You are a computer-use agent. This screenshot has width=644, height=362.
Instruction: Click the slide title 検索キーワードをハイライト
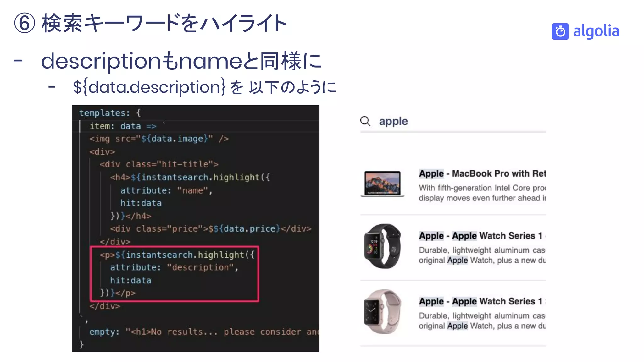[164, 23]
